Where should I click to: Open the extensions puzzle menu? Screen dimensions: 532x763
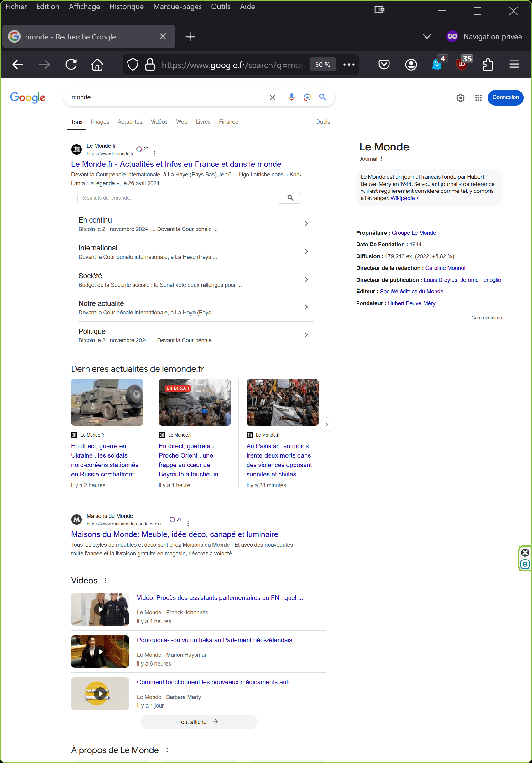(x=488, y=65)
